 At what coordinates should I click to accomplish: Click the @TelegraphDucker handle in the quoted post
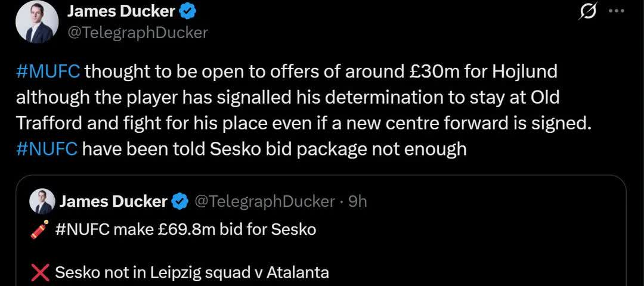pos(265,202)
